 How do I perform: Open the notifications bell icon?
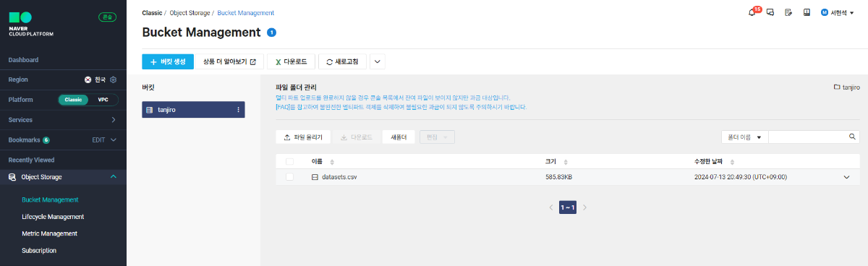pos(752,12)
